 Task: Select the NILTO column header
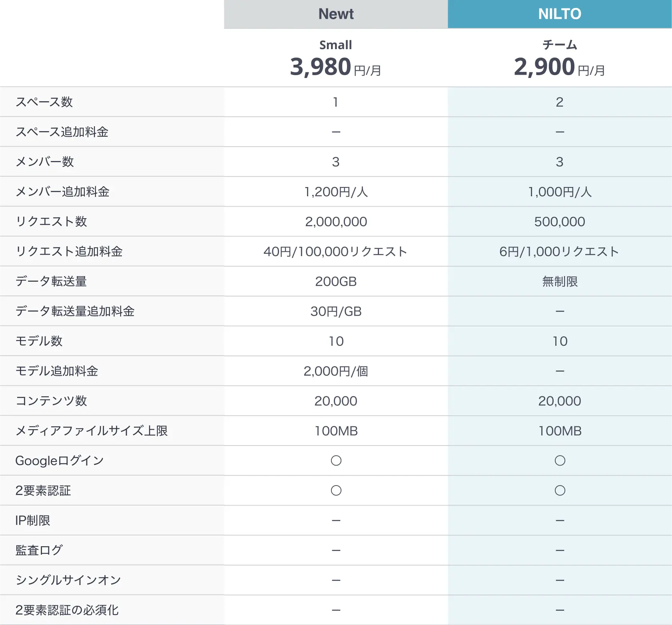[560, 14]
